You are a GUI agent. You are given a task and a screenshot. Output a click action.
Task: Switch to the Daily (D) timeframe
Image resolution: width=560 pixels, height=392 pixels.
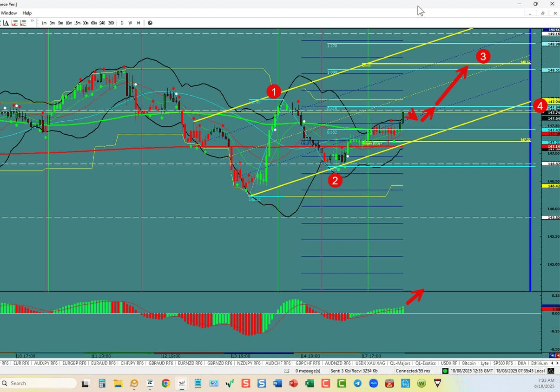pyautogui.click(x=122, y=22)
